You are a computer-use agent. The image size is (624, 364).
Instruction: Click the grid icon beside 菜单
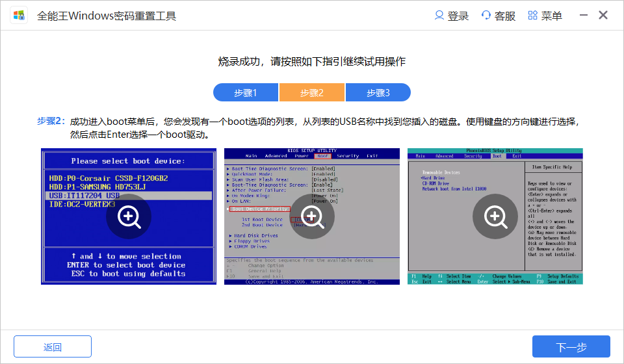533,16
